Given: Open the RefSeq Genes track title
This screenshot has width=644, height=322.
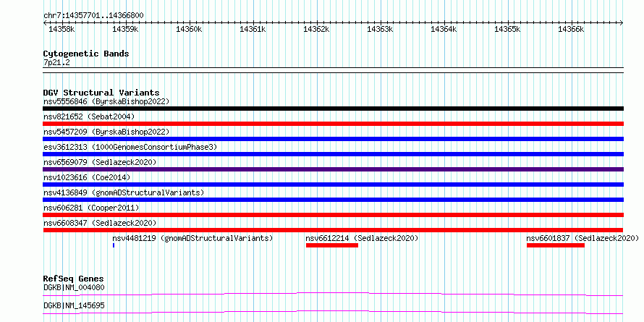Looking at the screenshot, I should (74, 279).
